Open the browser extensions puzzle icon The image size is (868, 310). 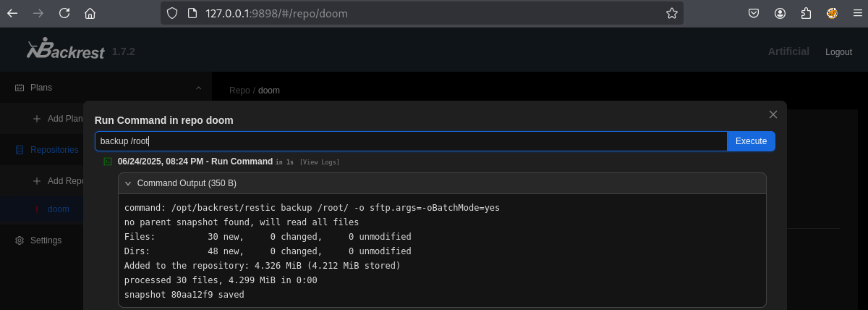click(806, 13)
